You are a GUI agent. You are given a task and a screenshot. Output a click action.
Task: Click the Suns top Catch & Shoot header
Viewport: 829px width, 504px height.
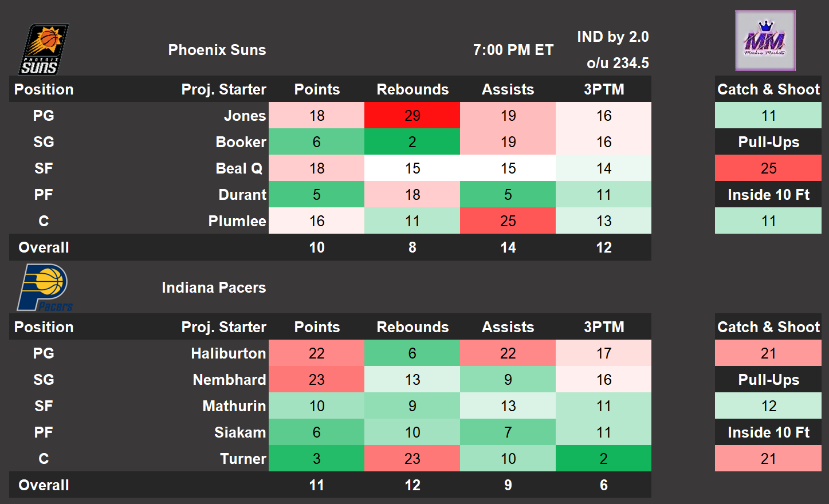[768, 89]
